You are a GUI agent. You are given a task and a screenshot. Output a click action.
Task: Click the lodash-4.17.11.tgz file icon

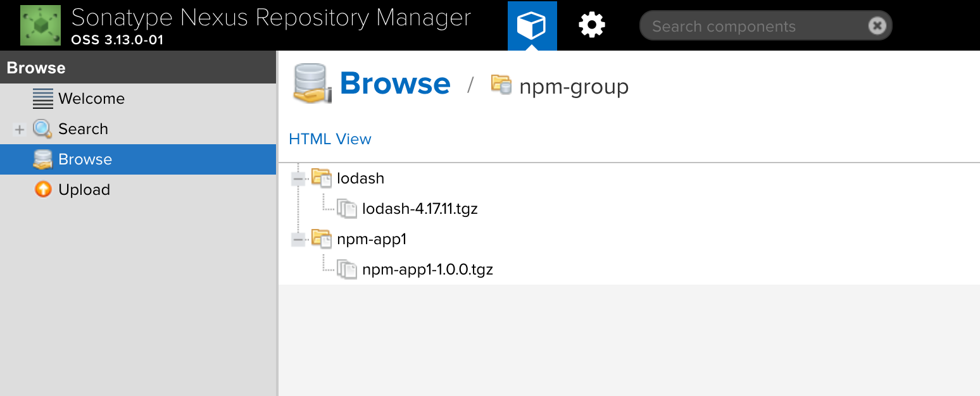(x=347, y=209)
